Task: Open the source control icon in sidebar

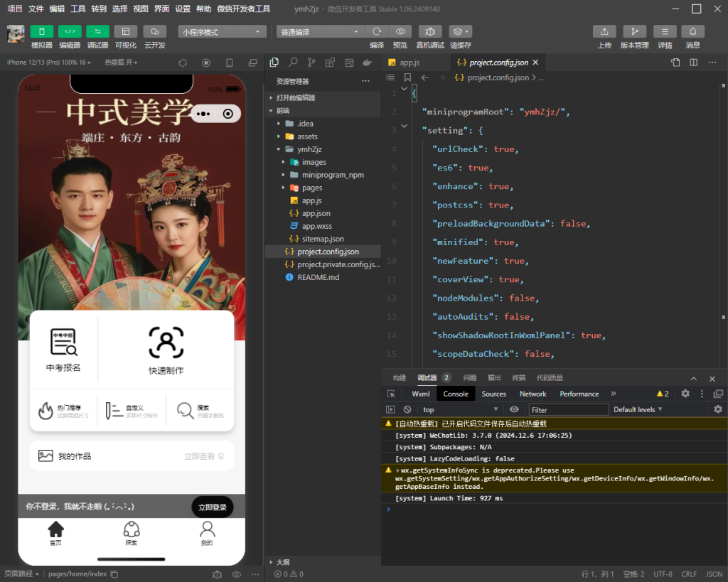Action: [311, 63]
